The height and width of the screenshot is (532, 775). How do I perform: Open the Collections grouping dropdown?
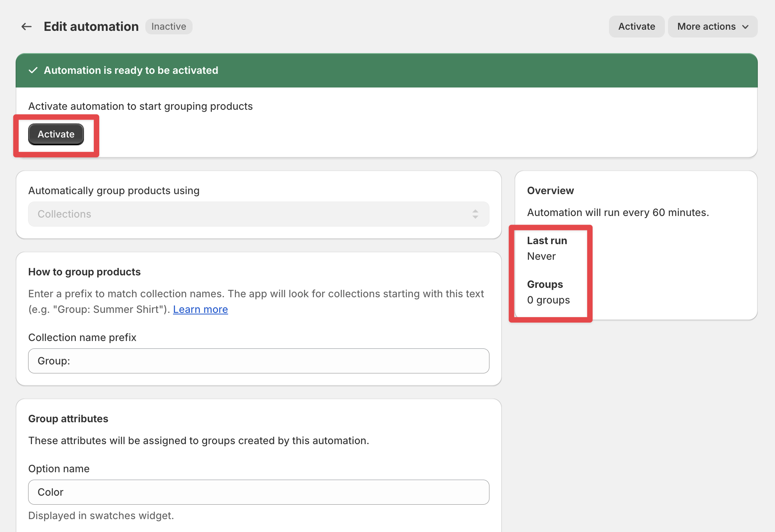click(258, 214)
